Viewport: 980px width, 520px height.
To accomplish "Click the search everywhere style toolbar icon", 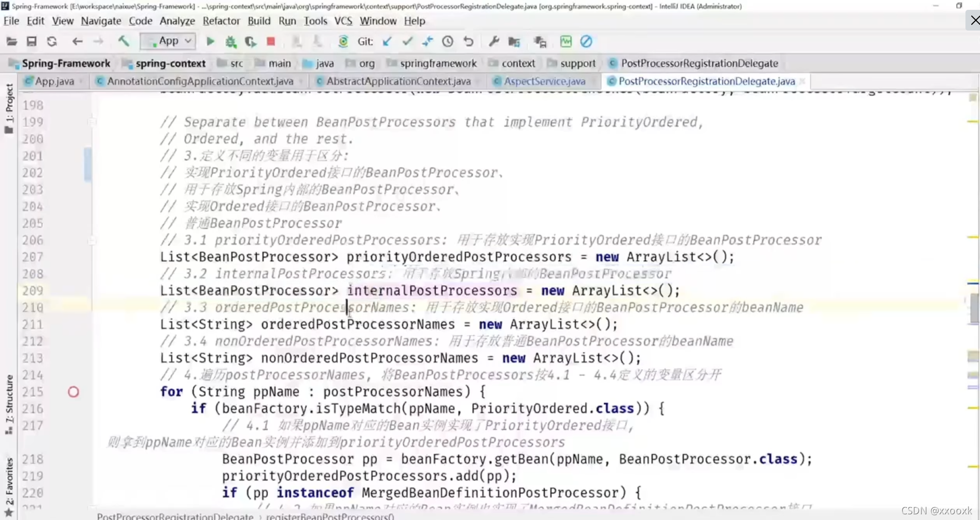I will [x=540, y=41].
